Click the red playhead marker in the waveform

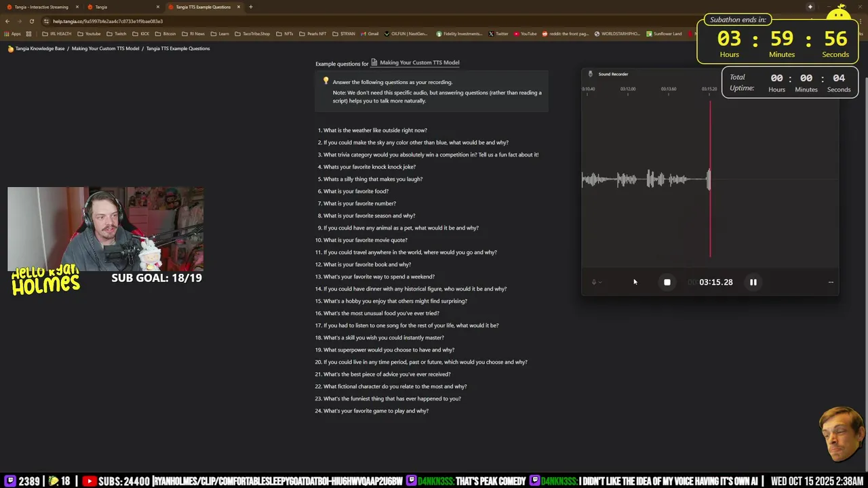[710, 180]
